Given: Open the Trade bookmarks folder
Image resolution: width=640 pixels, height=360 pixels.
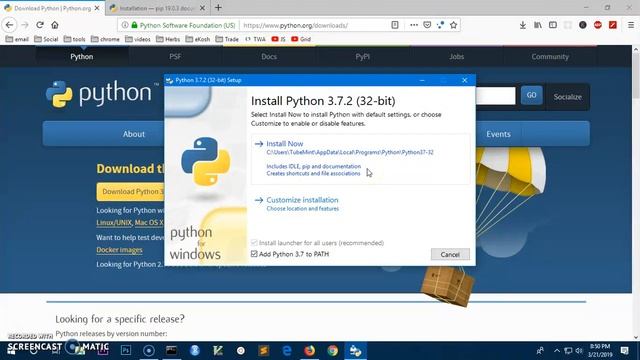Looking at the screenshot, I should click(x=227, y=39).
